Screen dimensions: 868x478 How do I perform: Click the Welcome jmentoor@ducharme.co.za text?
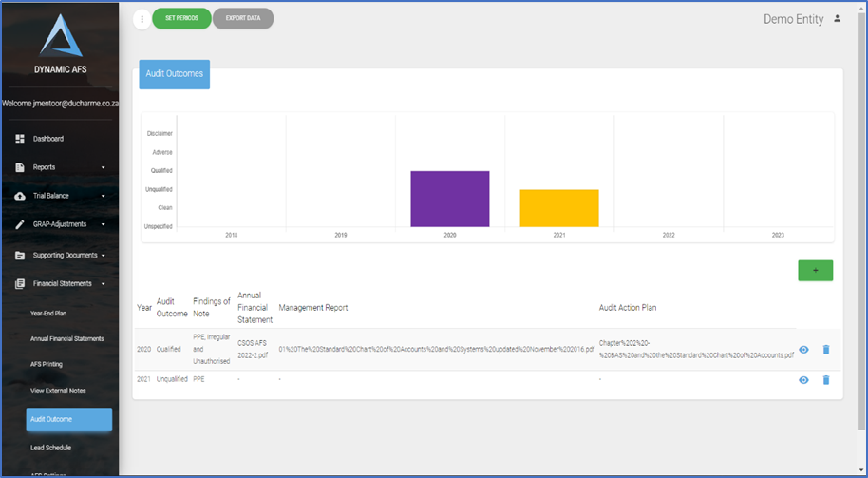[x=60, y=104]
